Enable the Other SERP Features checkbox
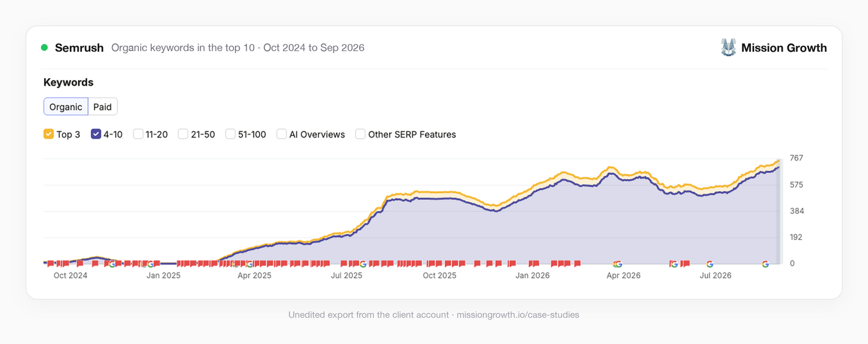 pos(360,134)
